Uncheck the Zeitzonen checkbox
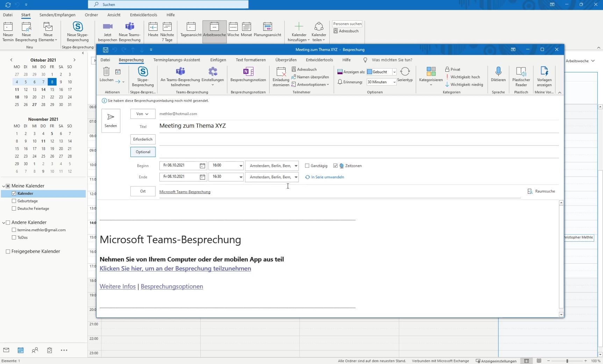Image resolution: width=603 pixels, height=364 pixels. (x=336, y=166)
